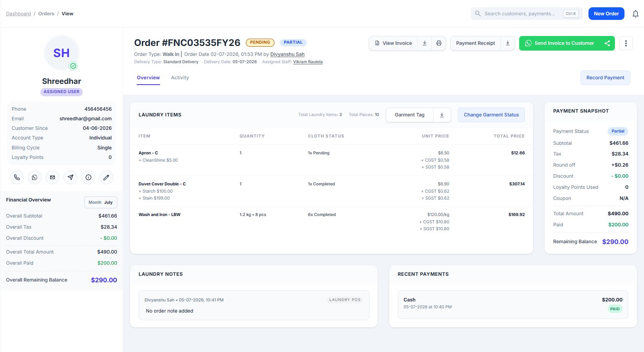Click the verified badge on avatar
This screenshot has width=644, height=352.
tap(73, 66)
